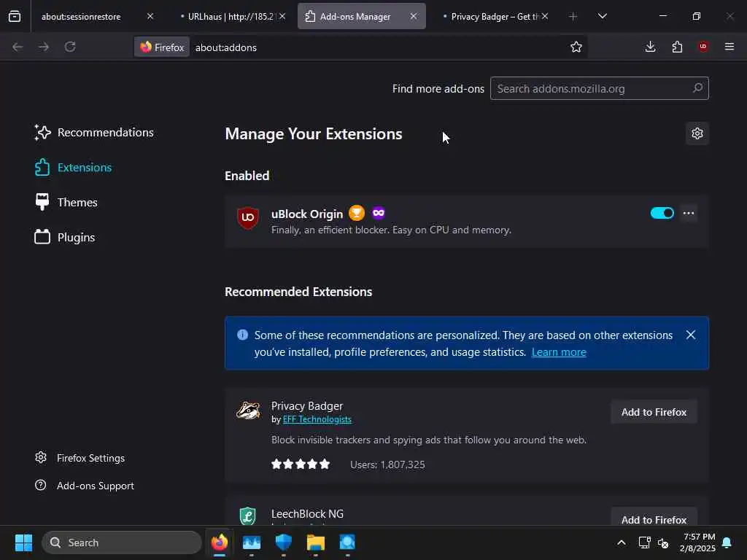Close the Add-ons Manager tab
The width and height of the screenshot is (747, 560).
tap(414, 16)
